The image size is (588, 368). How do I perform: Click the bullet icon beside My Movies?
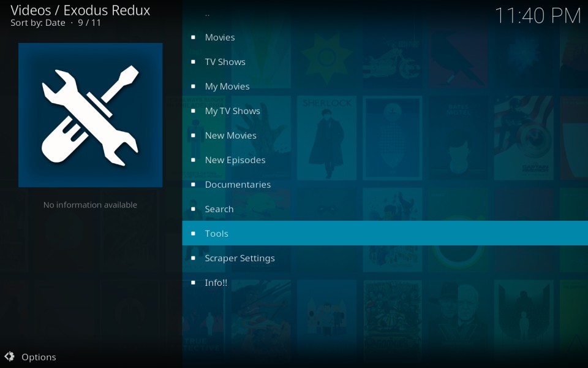click(193, 86)
